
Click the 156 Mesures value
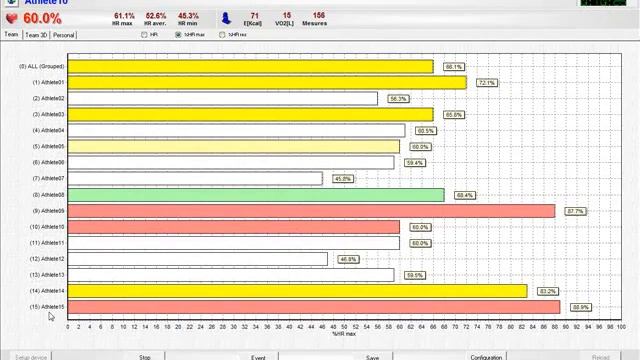tap(319, 16)
